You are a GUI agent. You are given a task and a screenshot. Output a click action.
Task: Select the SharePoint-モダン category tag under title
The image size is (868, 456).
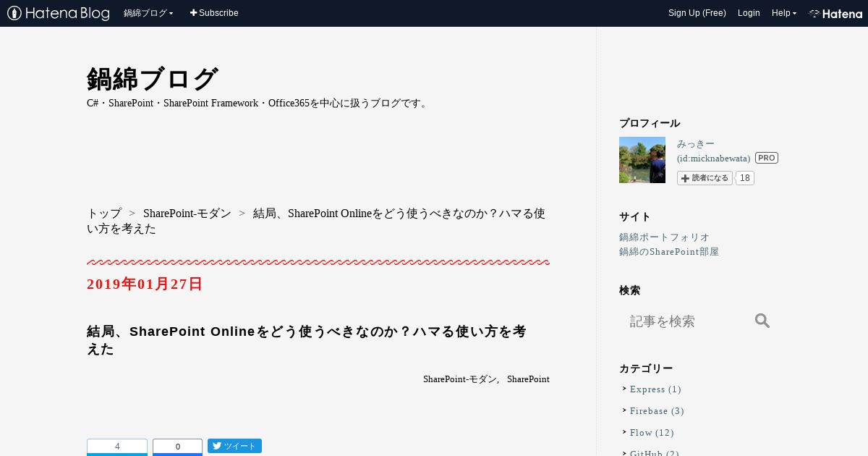click(460, 379)
